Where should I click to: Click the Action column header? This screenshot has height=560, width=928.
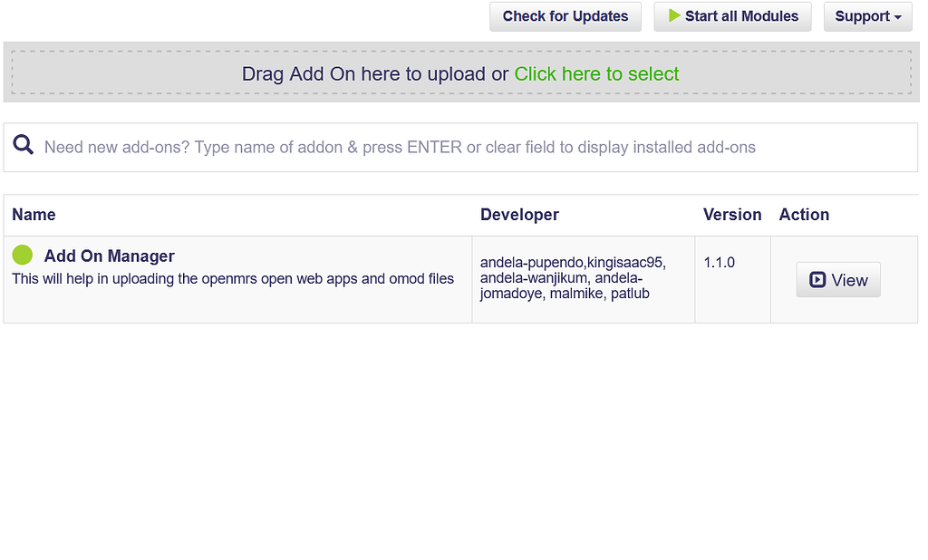(804, 215)
